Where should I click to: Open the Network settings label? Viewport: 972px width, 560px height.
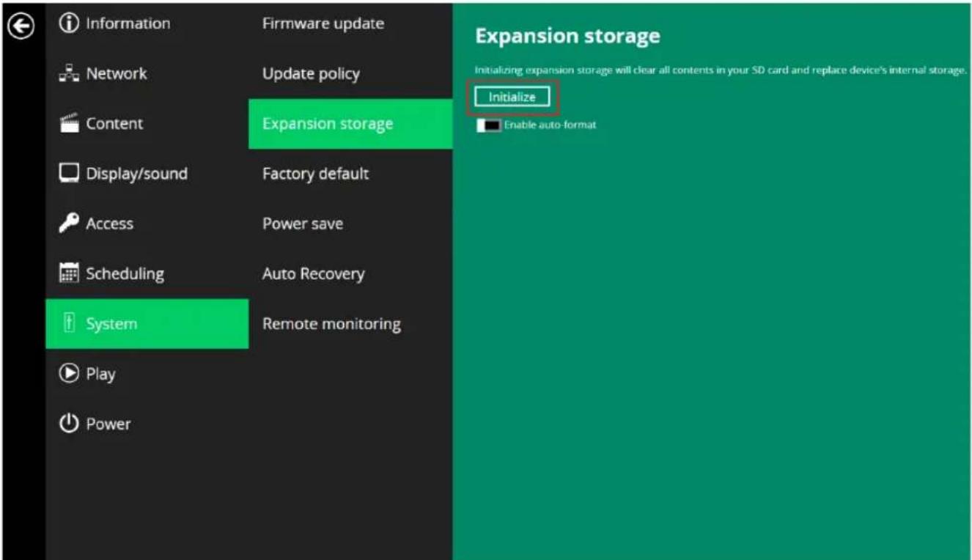pos(116,73)
